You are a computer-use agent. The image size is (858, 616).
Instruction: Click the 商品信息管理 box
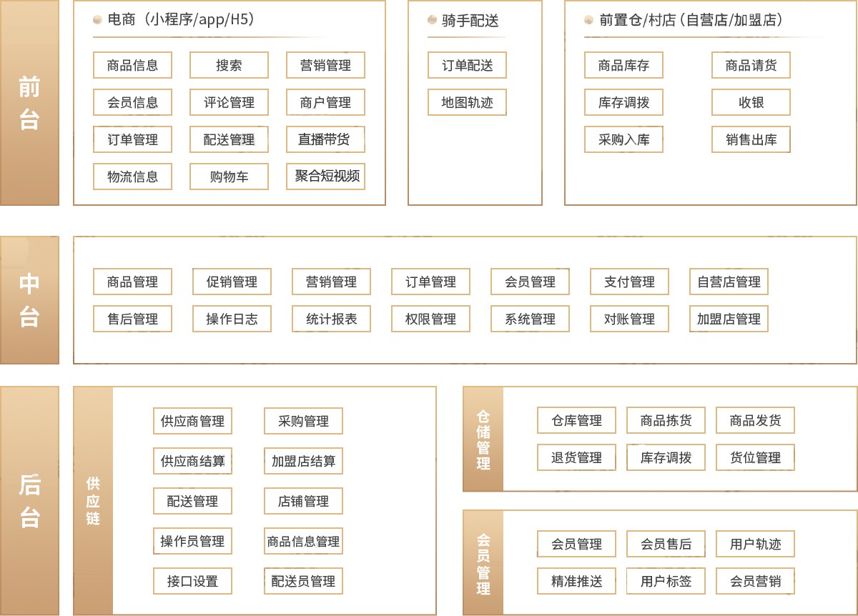pyautogui.click(x=303, y=541)
